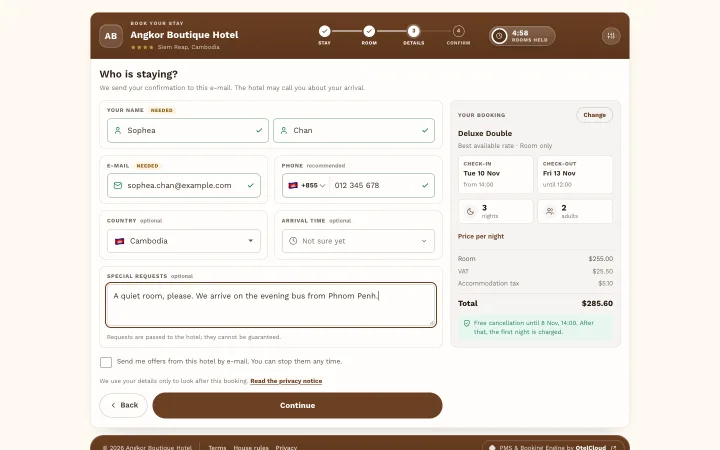Click the envelope icon in e-mail field
This screenshot has height=450, width=720.
[118, 186]
